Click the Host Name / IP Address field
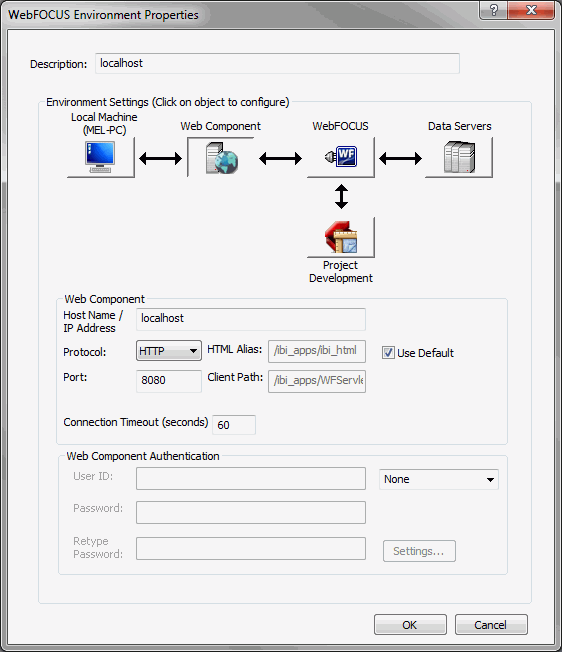Image resolution: width=562 pixels, height=652 pixels. [251, 319]
